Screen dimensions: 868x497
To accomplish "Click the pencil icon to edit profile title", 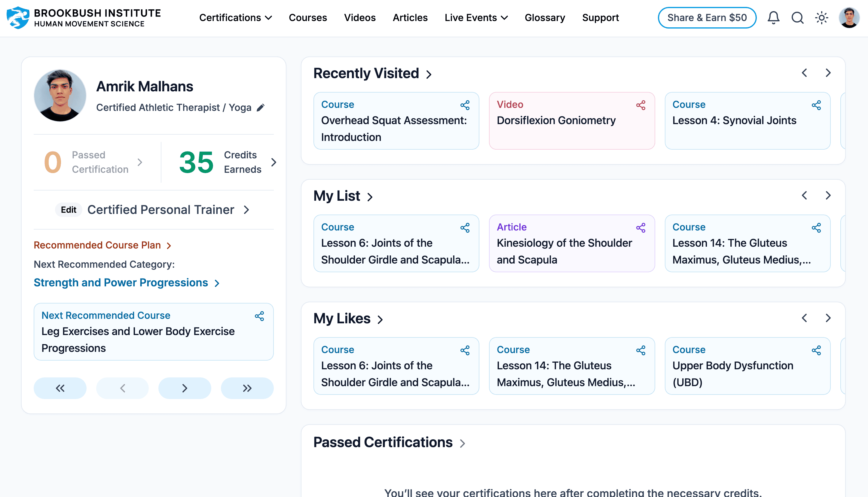I will (261, 108).
